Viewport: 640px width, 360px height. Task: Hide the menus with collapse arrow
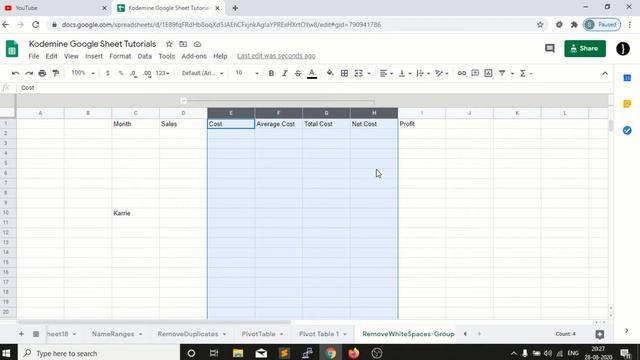(x=605, y=73)
